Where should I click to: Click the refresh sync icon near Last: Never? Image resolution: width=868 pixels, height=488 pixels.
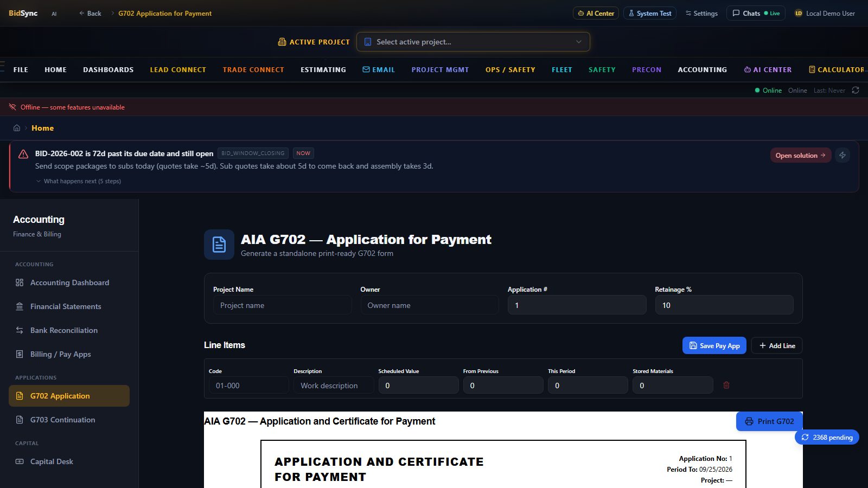coord(856,90)
